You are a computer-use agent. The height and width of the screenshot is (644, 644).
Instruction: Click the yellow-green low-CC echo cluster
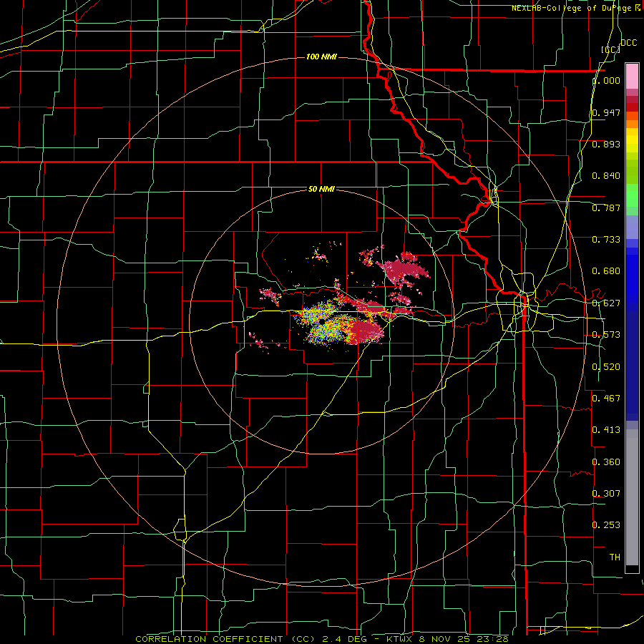pos(326,324)
